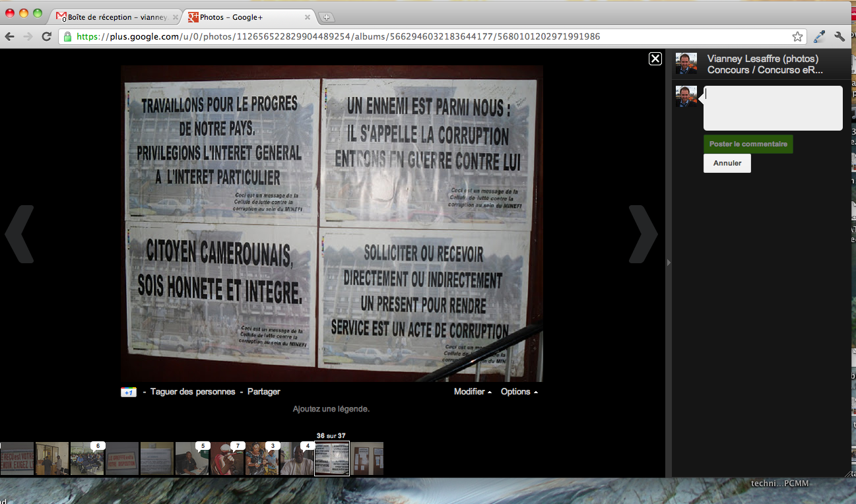Reload the page in Chrome
This screenshot has height=504, width=856.
click(46, 37)
